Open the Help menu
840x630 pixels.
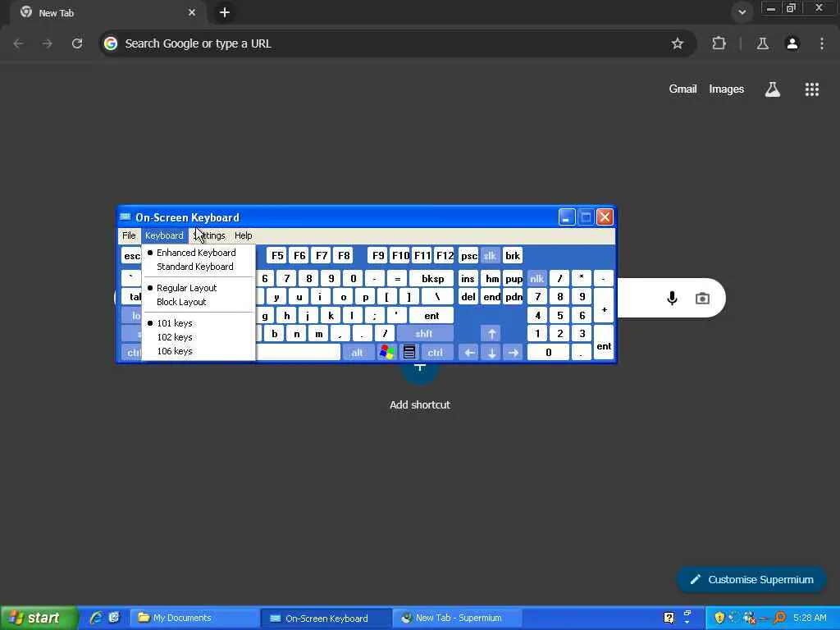point(243,235)
